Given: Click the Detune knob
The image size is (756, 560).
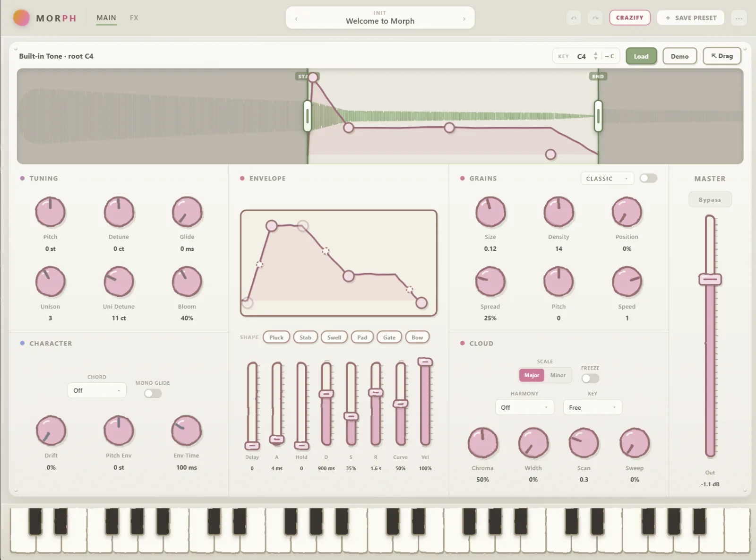Looking at the screenshot, I should [x=119, y=212].
